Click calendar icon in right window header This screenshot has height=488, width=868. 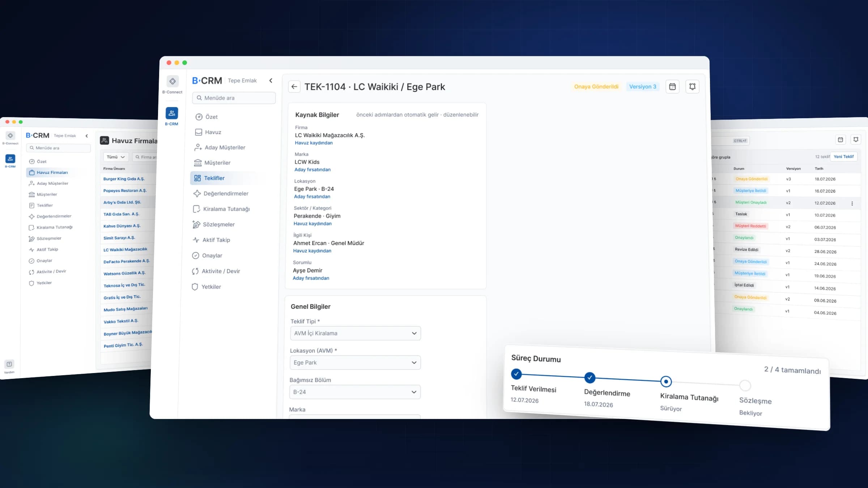(841, 140)
